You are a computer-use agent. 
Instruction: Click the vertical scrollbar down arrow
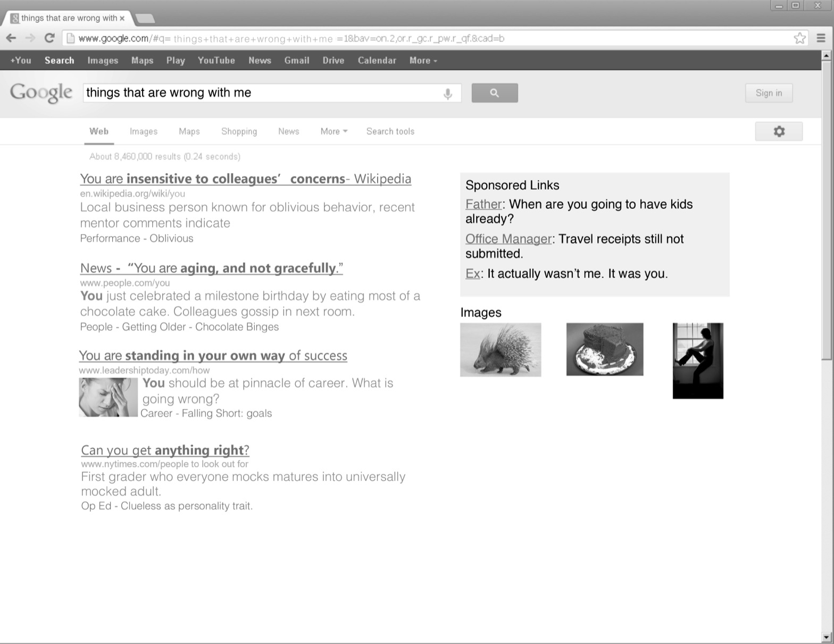pos(826,637)
